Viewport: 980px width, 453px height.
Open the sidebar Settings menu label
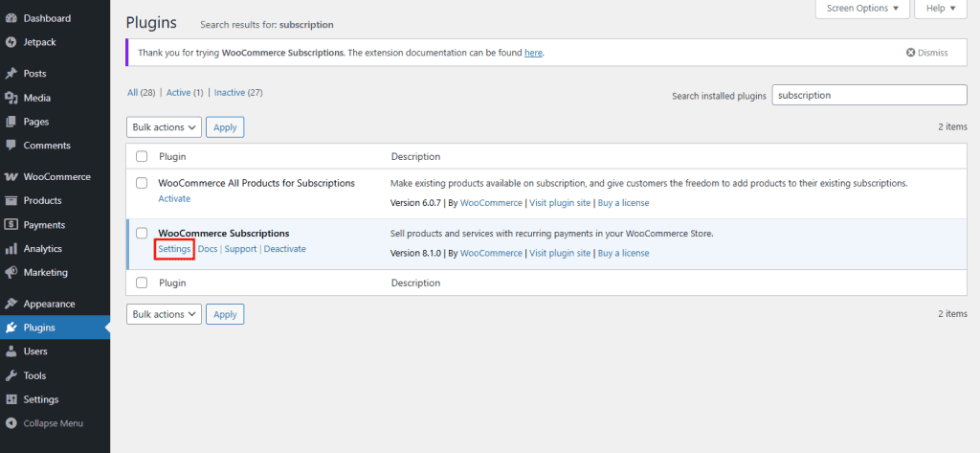coord(41,399)
